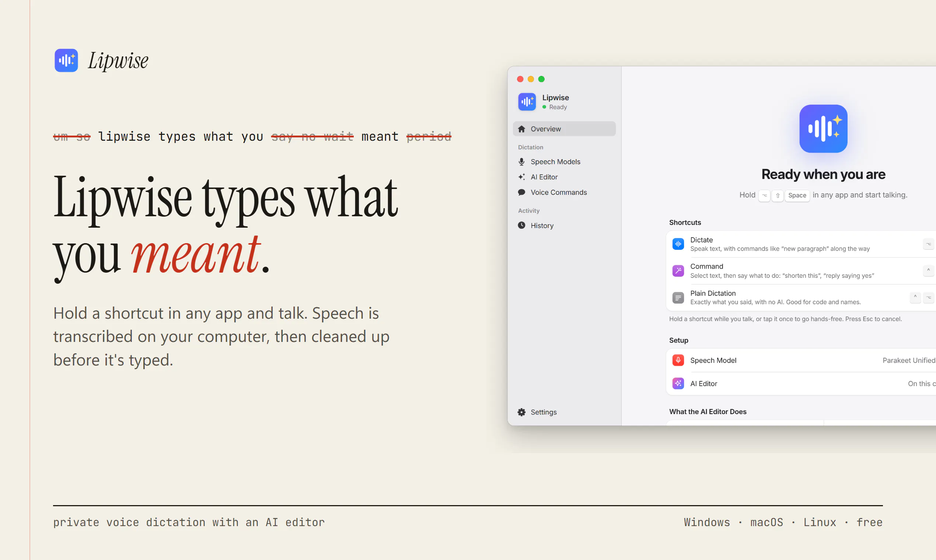Click the green zoom window button

(x=541, y=79)
